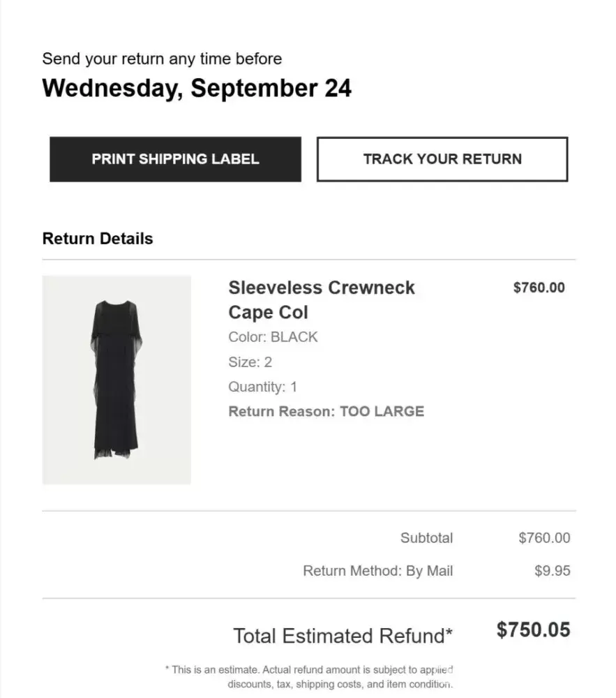Click the $9.95 return fee amount
This screenshot has width=616, height=698.
552,571
